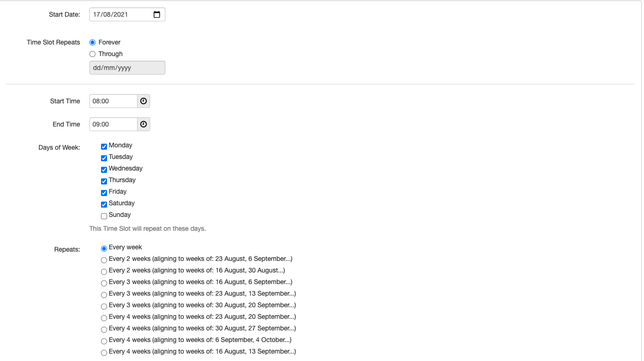Disable the Thursday checkbox
Viewport: 644px width, 361px height.
coord(104,181)
